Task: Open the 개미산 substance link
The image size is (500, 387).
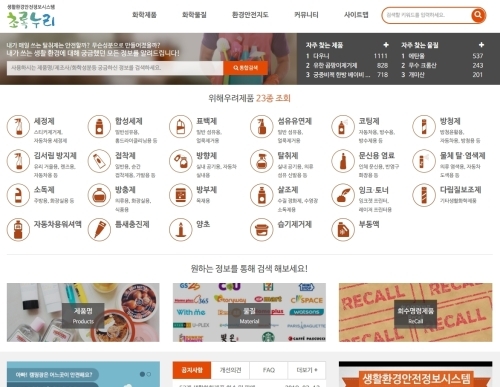Action: pos(417,75)
